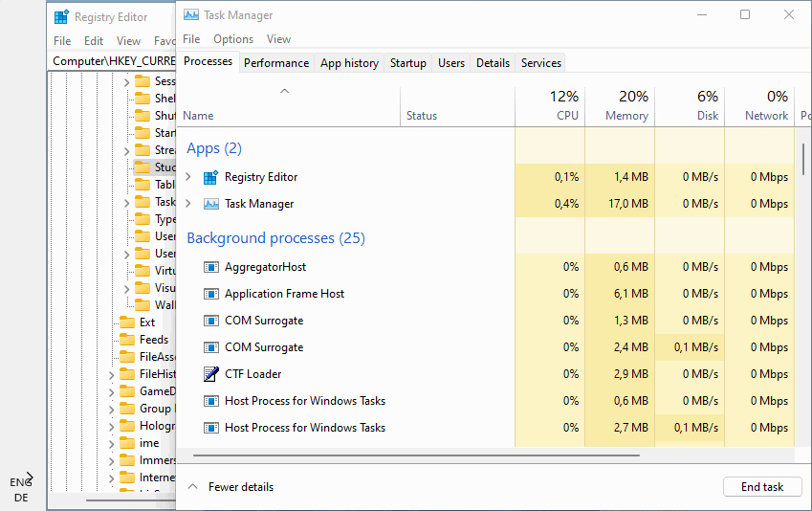Click the Registry Editor app icon in process list
Viewport: 812px width, 511px height.
tap(210, 177)
